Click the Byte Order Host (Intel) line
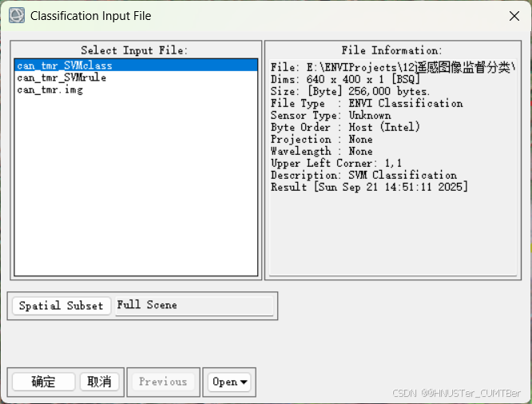 [345, 127]
